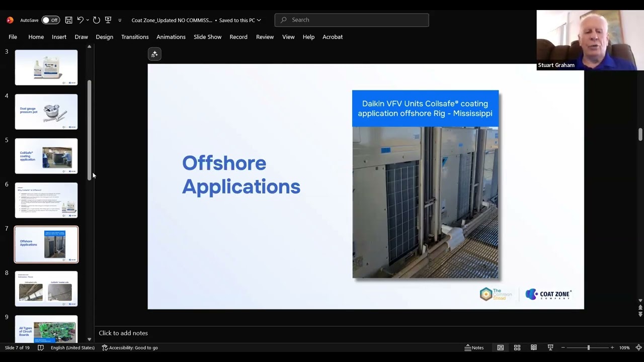
Task: Open the View tab
Action: (x=288, y=37)
